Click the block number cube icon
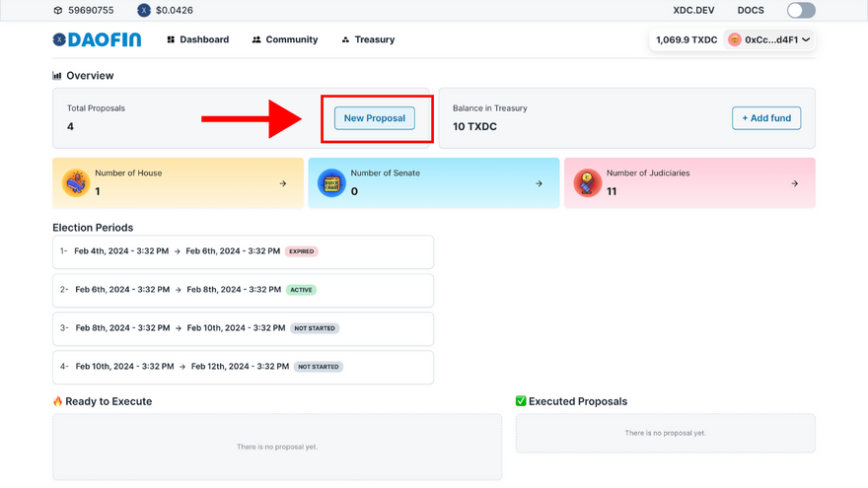 pyautogui.click(x=58, y=11)
